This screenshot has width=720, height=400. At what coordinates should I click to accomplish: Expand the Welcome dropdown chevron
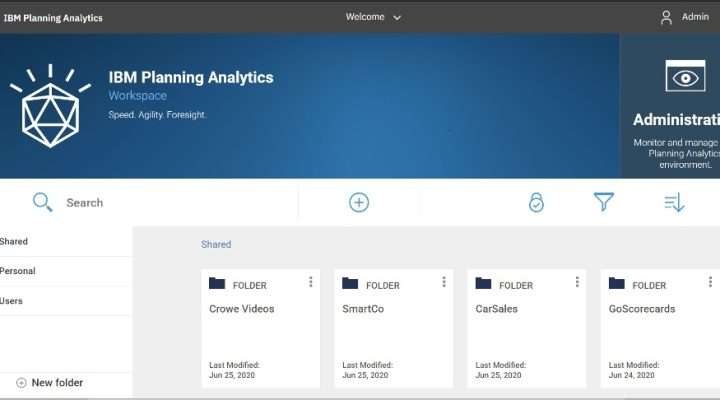397,18
